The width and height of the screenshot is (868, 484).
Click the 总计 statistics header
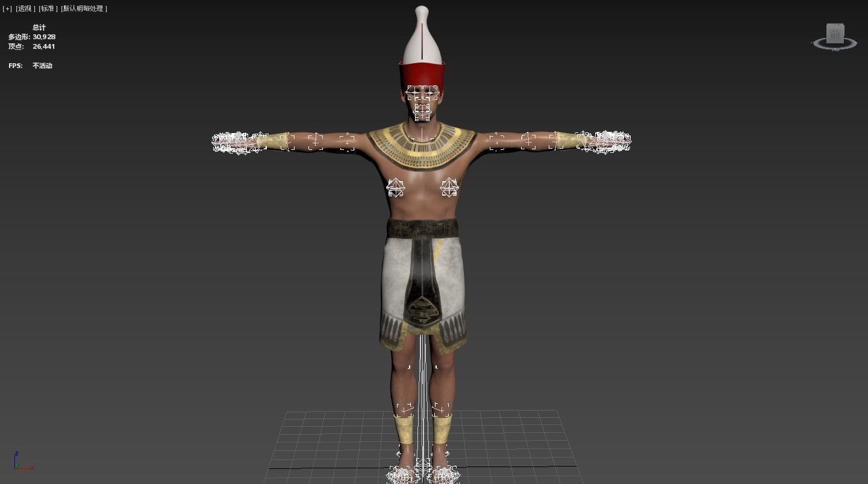(39, 27)
